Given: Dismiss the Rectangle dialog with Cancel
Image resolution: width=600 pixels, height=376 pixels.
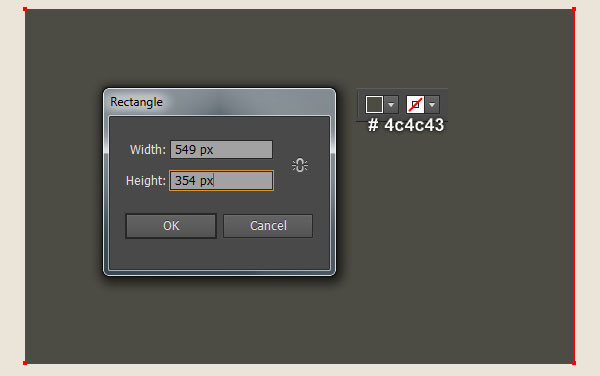Looking at the screenshot, I should point(268,226).
